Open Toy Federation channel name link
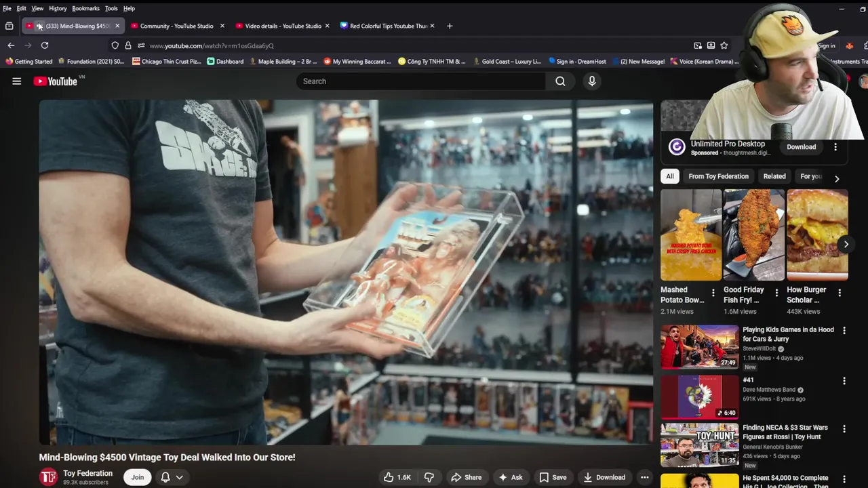Viewport: 868px width, 488px height. point(88,473)
